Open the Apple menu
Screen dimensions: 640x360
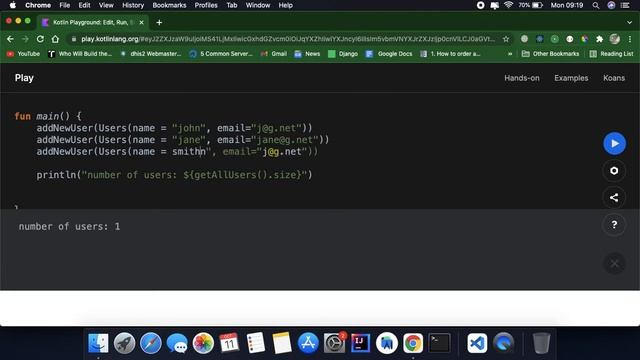13,5
